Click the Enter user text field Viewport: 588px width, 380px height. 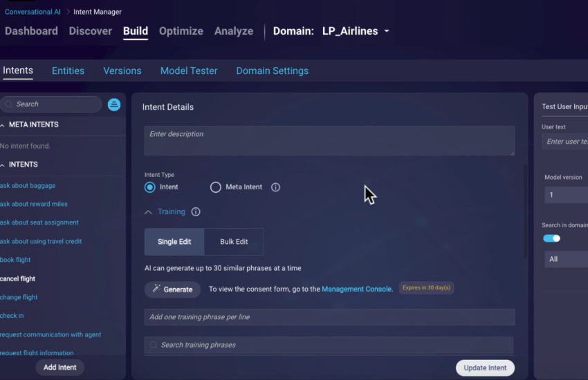[x=564, y=142]
